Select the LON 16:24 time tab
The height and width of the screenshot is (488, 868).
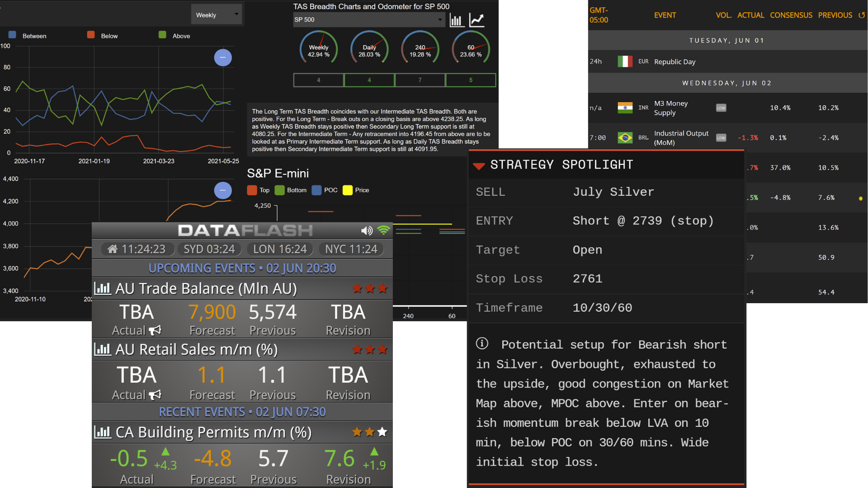[x=279, y=249]
